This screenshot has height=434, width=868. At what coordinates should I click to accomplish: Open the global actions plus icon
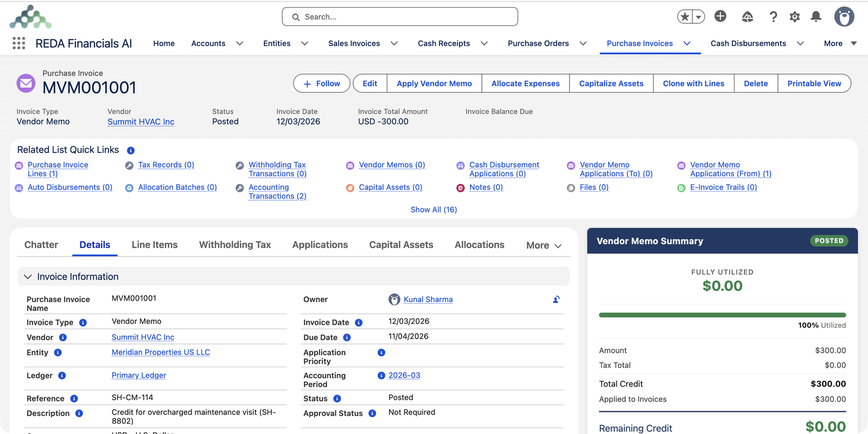tap(720, 16)
